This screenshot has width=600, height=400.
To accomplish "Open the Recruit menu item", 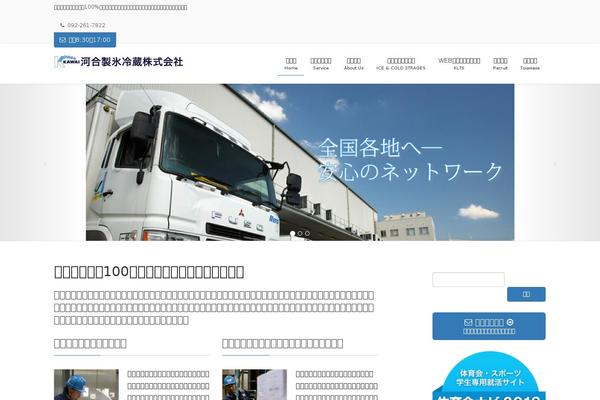I will pos(500,64).
